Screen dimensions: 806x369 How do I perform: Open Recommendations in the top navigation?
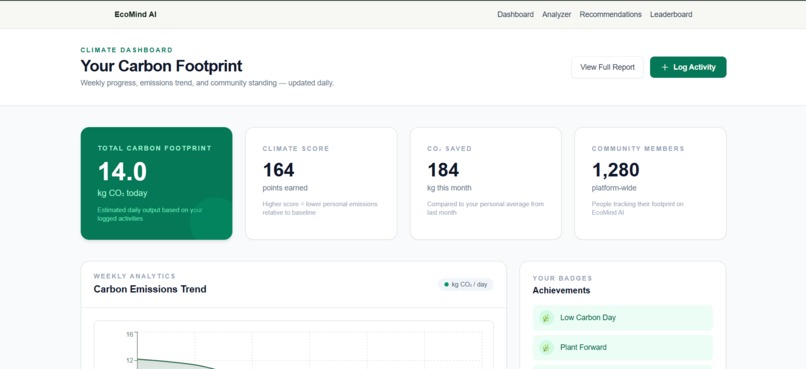pos(610,14)
